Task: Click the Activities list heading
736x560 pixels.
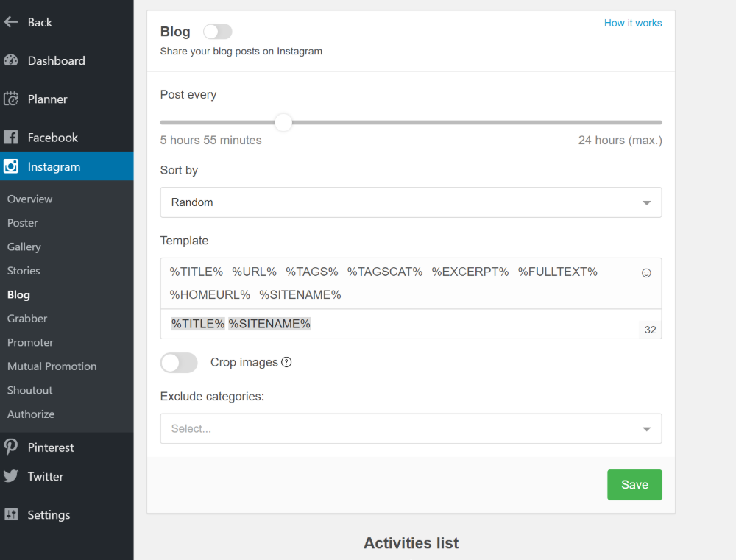Action: tap(411, 543)
